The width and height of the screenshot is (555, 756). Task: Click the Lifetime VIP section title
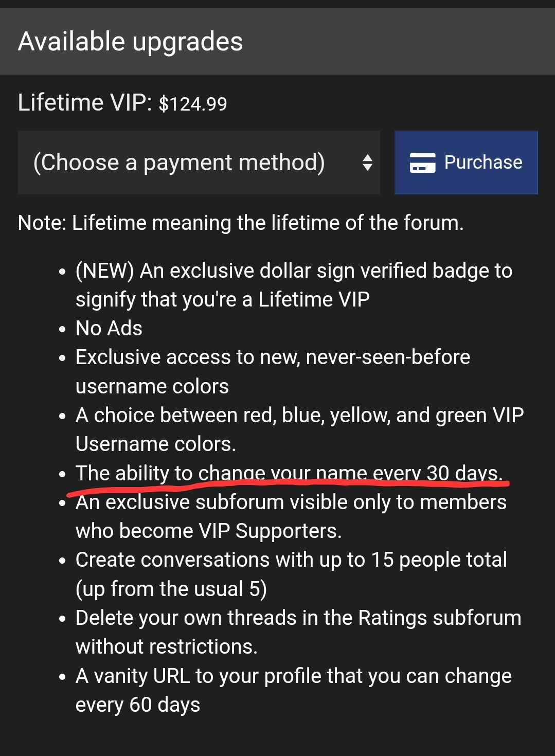[x=82, y=102]
